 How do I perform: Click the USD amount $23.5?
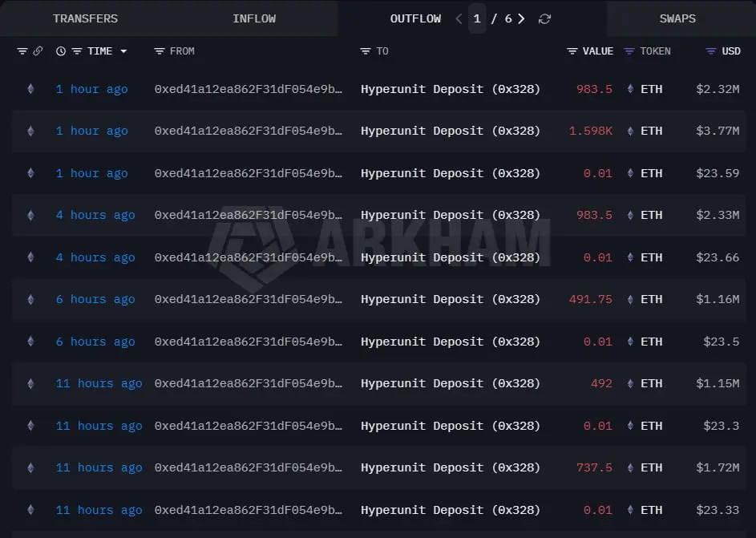click(x=722, y=342)
